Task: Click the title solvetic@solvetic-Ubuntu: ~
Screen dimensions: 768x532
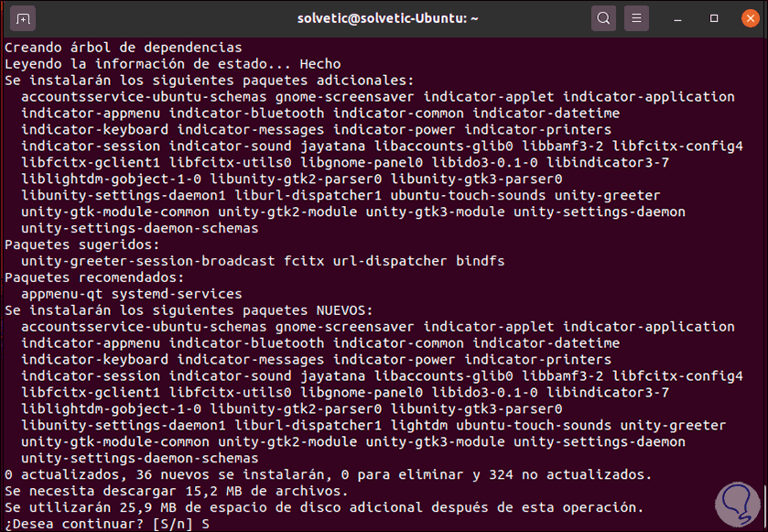Action: [387, 18]
